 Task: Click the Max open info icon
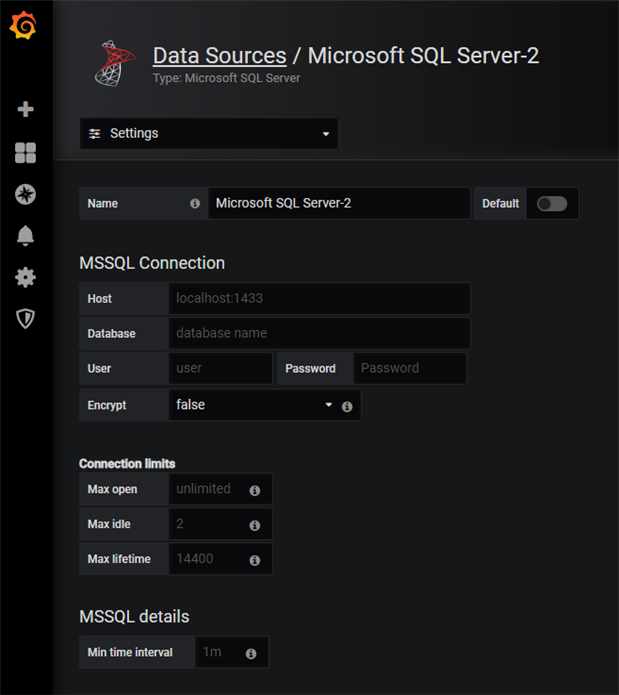click(255, 490)
